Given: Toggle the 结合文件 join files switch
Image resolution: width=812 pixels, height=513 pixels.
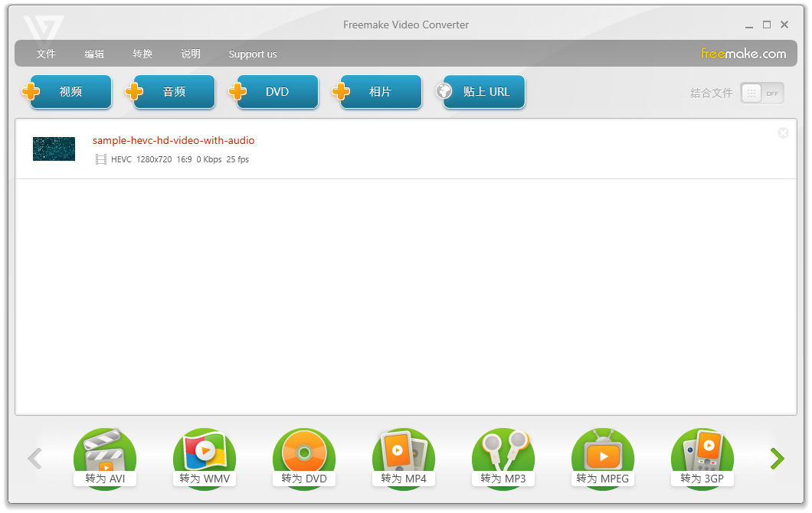Looking at the screenshot, I should [761, 93].
